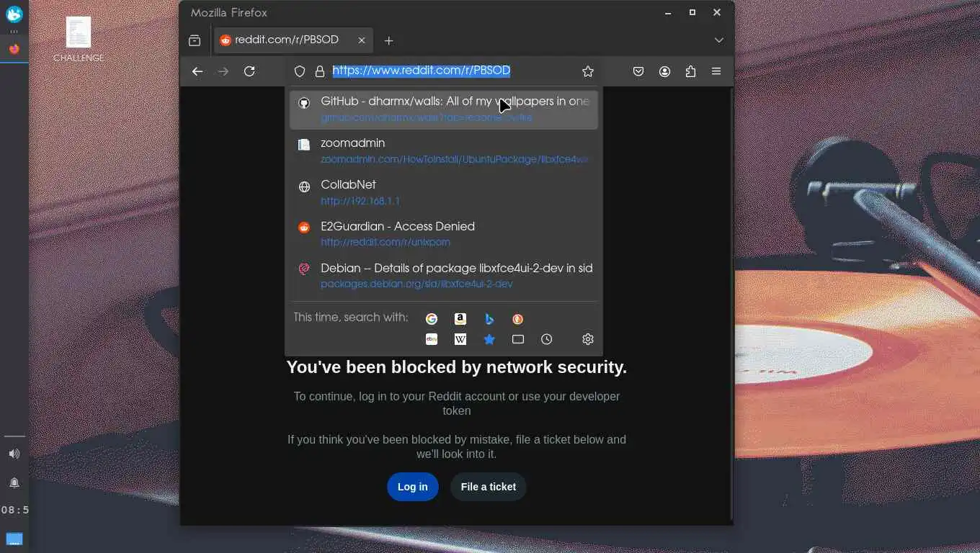This screenshot has height=553, width=980.
Task: Search open tabs via the tab icon
Action: click(x=517, y=339)
